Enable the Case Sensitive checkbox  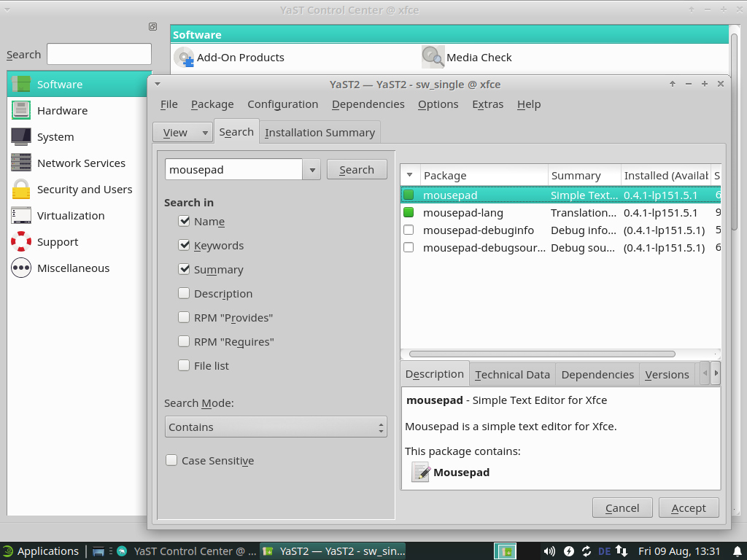171,461
